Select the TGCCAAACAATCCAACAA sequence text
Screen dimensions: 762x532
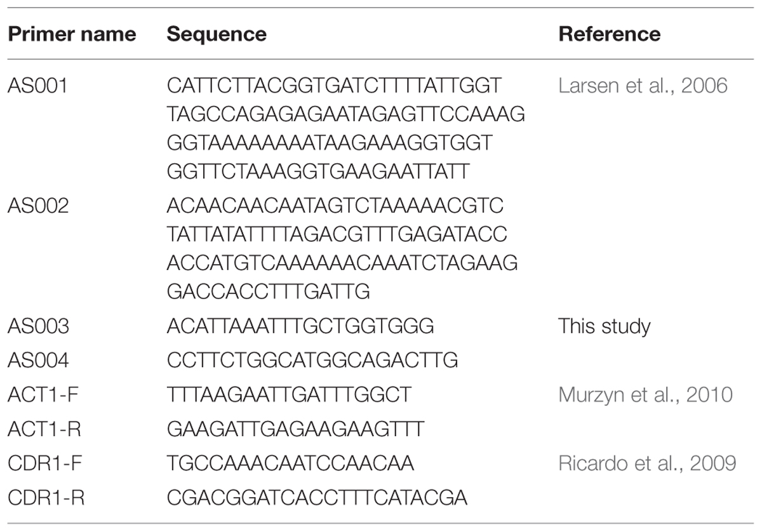(291, 463)
